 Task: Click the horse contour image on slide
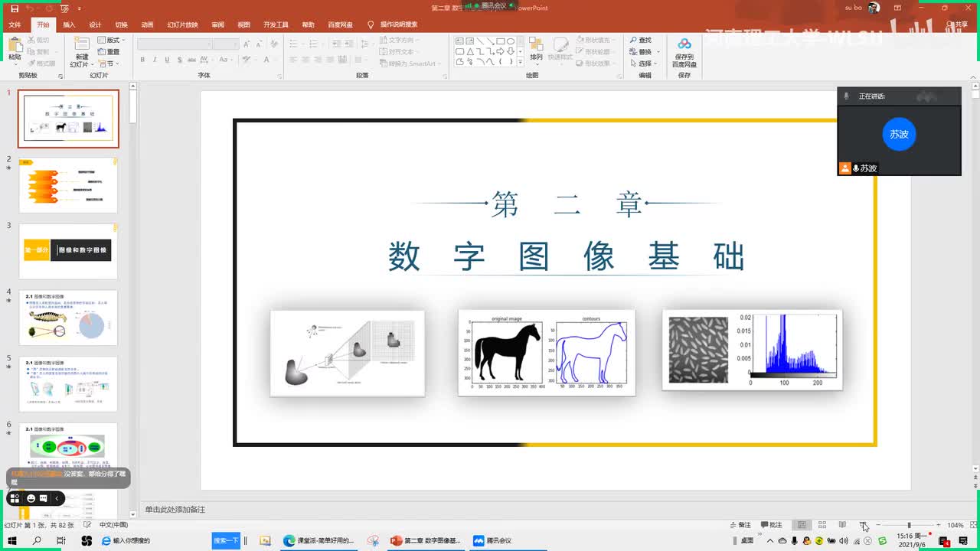pos(547,352)
